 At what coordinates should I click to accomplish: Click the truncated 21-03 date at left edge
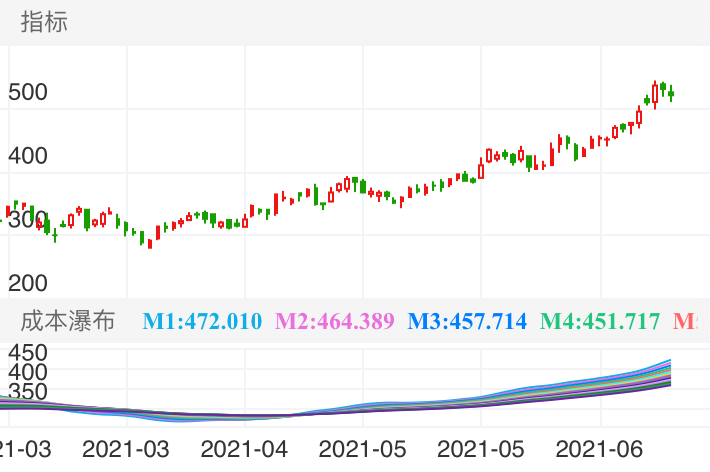pyautogui.click(x=17, y=446)
